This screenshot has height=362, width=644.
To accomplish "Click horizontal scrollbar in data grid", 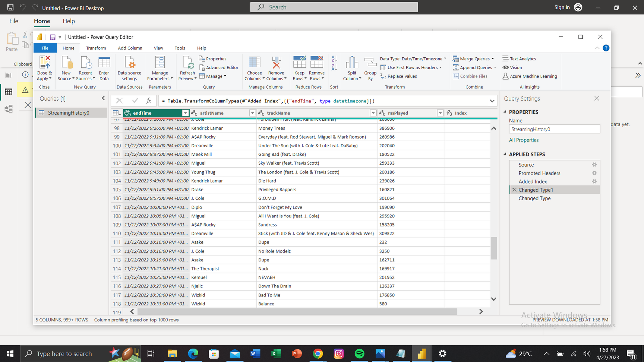I will pyautogui.click(x=297, y=311).
